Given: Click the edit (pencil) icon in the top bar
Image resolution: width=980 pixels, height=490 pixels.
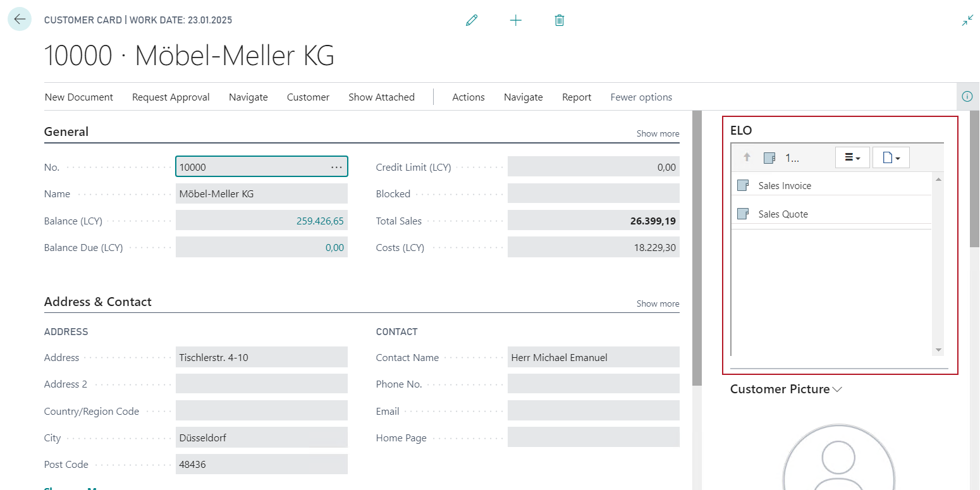Looking at the screenshot, I should pos(471,20).
